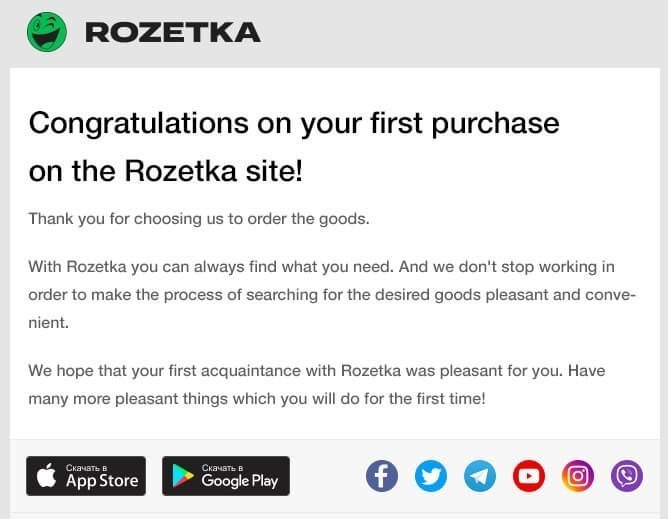
Task: Click the line 'We hope that your first acquaintance'
Action: tap(317, 371)
